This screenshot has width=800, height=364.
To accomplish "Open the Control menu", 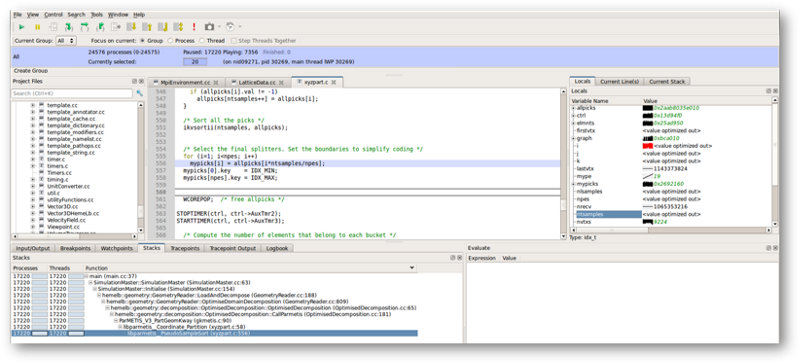I will point(53,15).
